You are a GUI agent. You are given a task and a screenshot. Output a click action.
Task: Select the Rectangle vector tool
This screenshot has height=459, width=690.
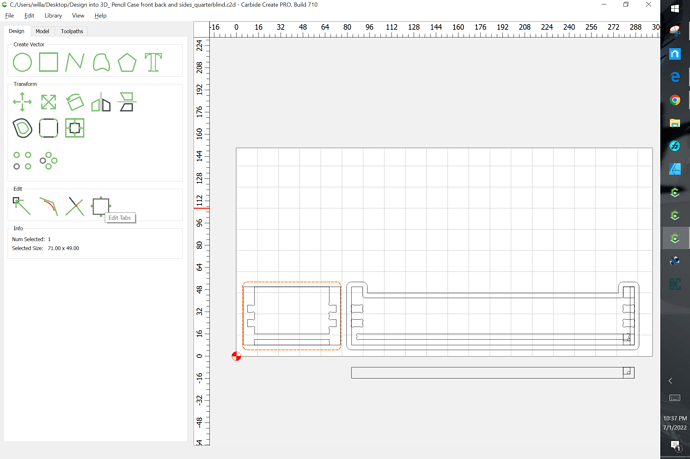(x=48, y=63)
